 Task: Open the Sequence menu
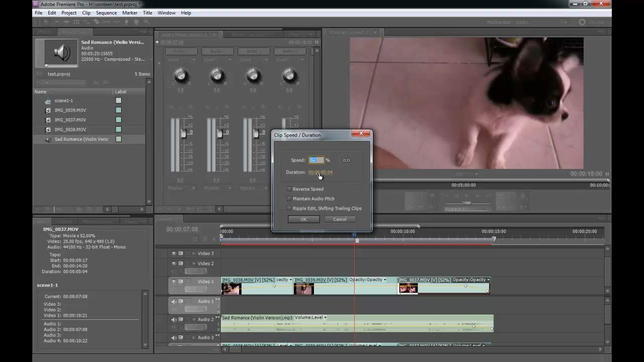click(x=106, y=13)
